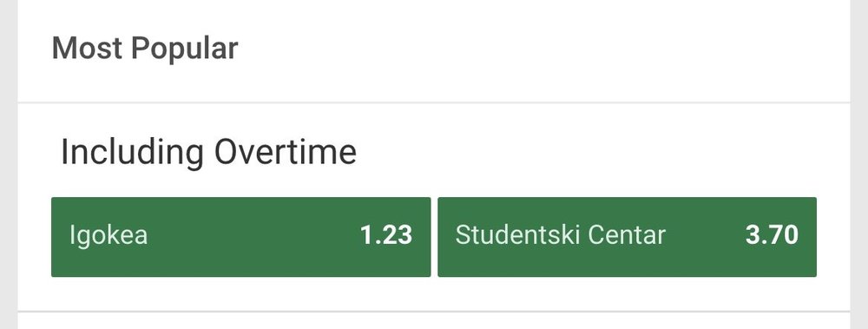Tap the Studentski Centar team name
The width and height of the screenshot is (868, 329).
[560, 235]
